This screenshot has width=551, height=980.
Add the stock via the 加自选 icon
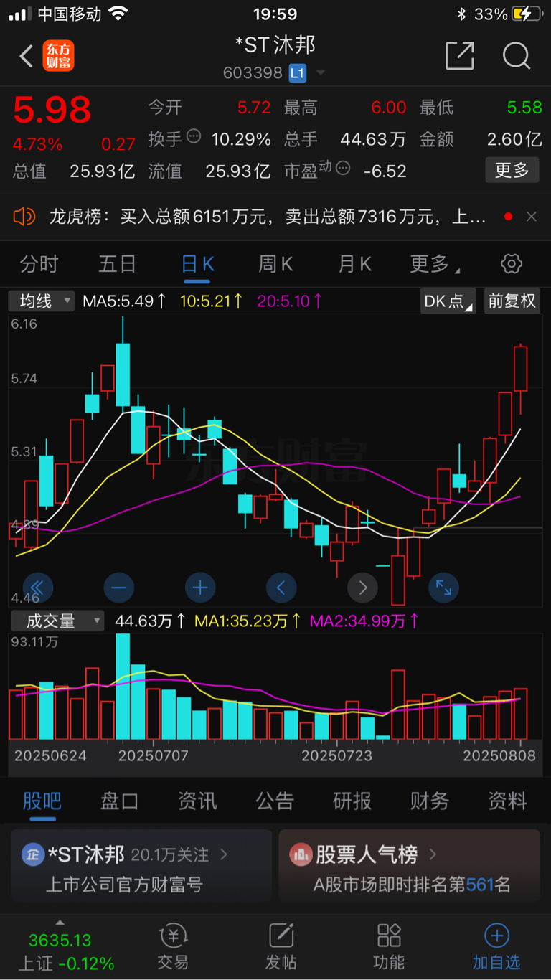point(496,935)
